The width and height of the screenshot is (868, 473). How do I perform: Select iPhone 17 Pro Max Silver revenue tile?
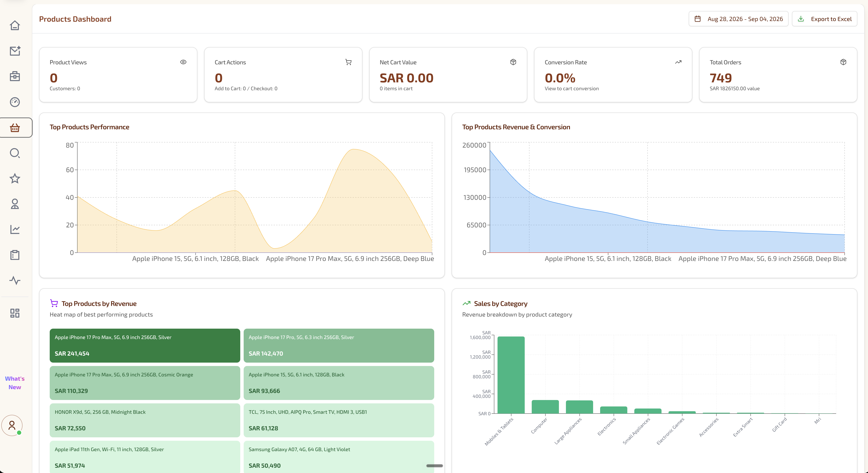tap(145, 345)
